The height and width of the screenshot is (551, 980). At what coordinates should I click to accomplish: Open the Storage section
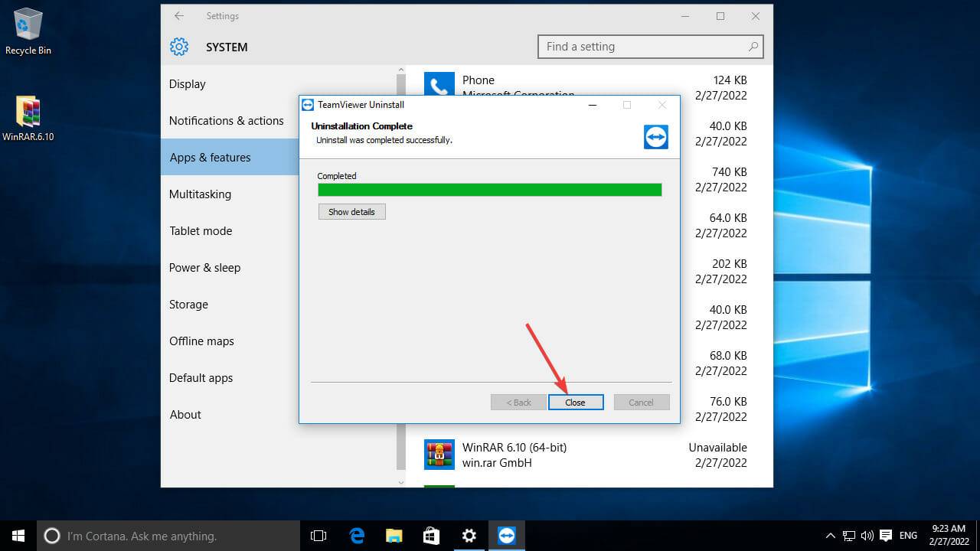coord(188,305)
